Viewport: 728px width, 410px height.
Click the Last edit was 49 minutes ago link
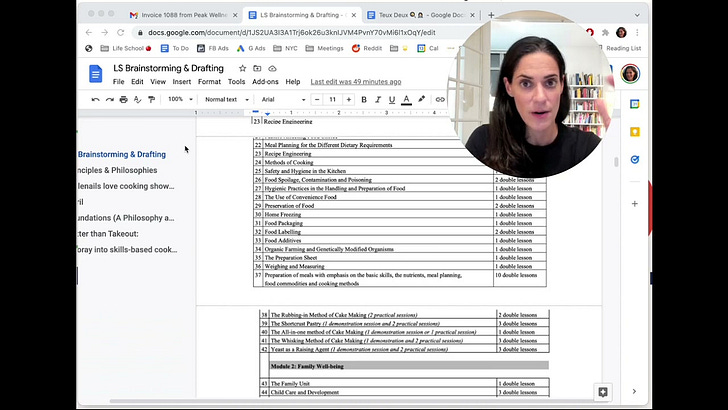coord(356,82)
